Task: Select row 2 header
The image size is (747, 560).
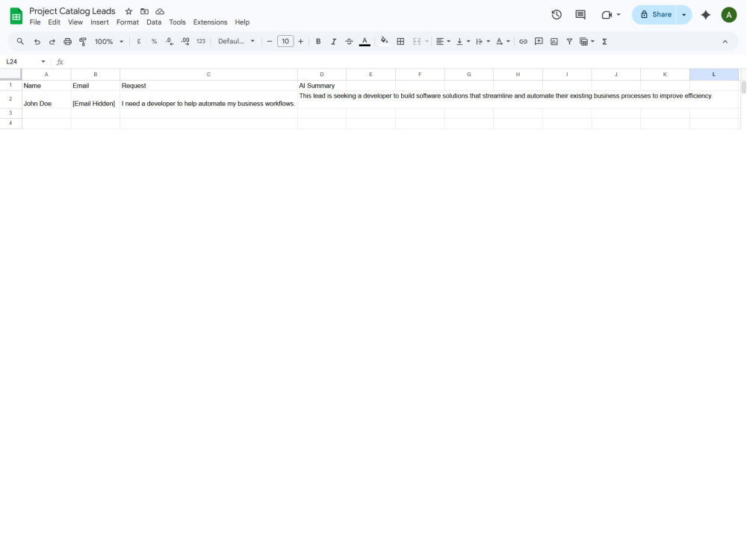Action: (x=10, y=99)
